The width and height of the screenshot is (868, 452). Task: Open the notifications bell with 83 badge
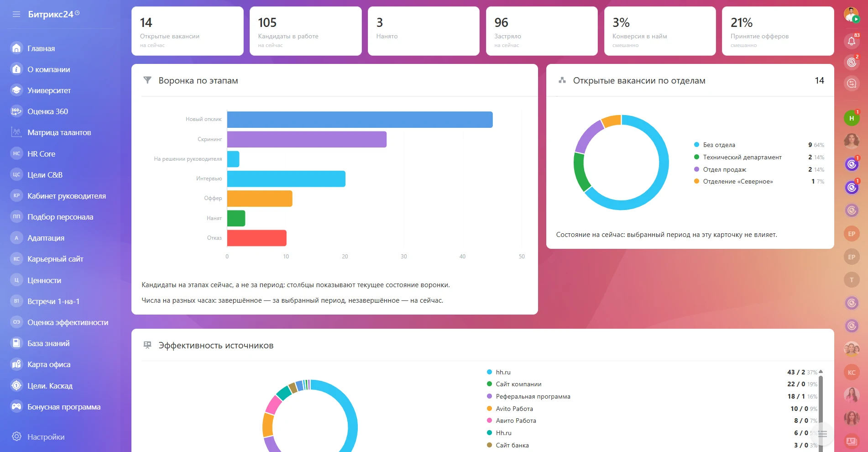pos(852,41)
